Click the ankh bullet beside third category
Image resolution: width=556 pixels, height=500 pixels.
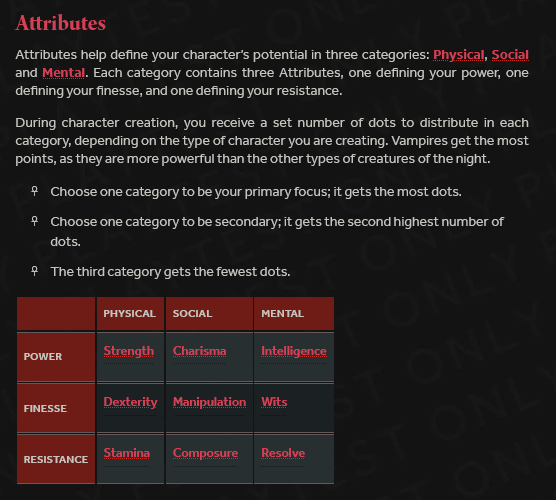tap(34, 271)
